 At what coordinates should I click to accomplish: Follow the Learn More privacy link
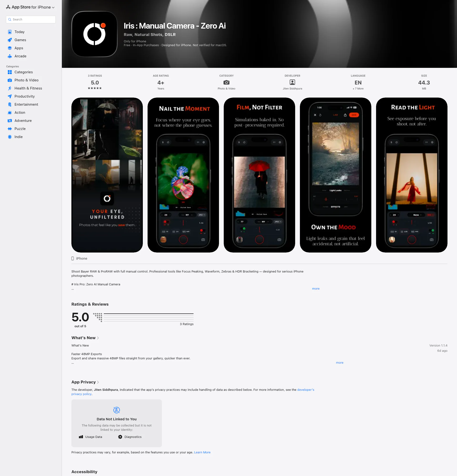pyautogui.click(x=202, y=452)
